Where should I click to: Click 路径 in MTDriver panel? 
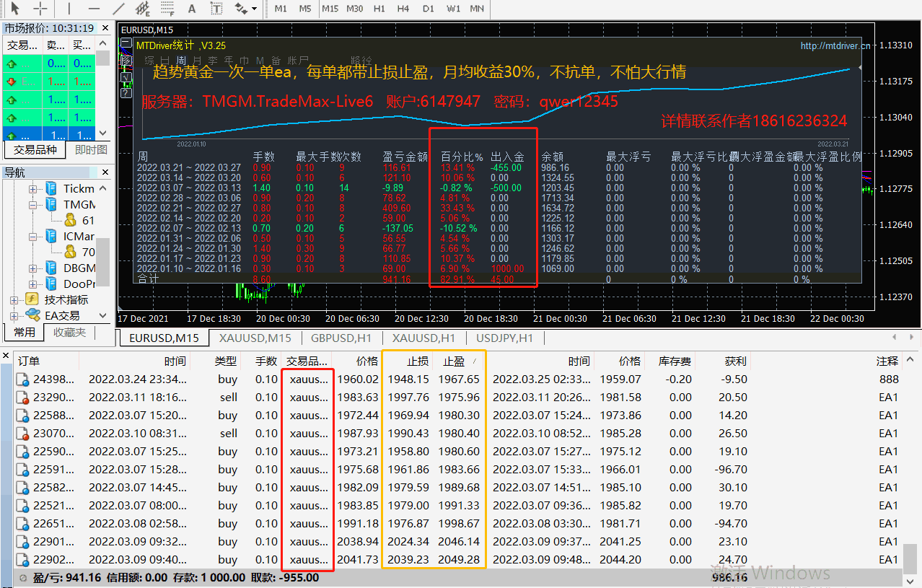[361, 61]
